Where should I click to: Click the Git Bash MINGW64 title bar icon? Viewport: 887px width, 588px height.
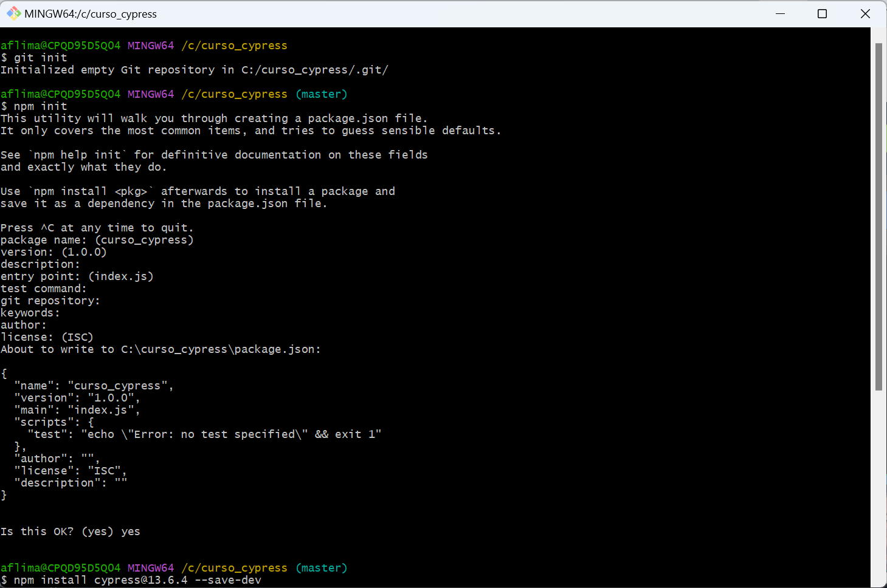tap(13, 13)
